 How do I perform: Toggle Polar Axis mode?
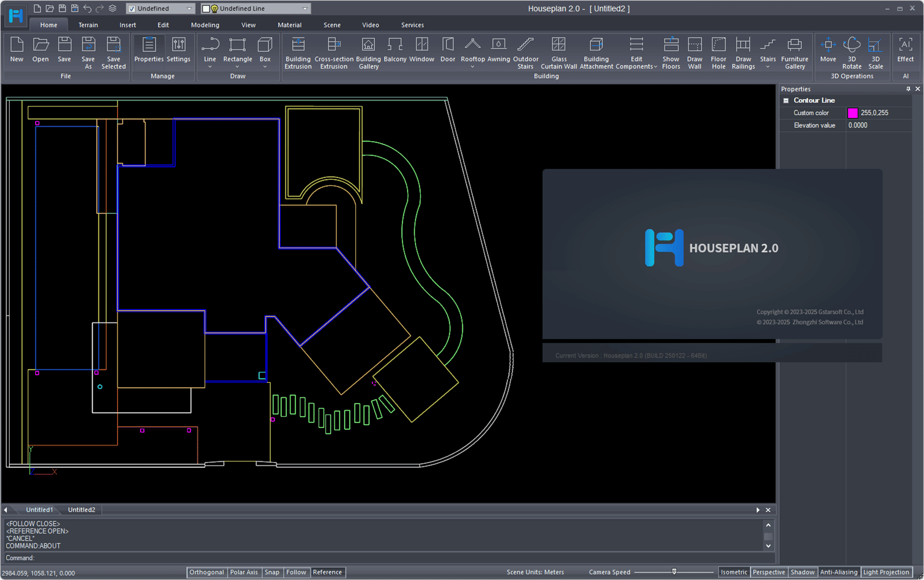[244, 572]
